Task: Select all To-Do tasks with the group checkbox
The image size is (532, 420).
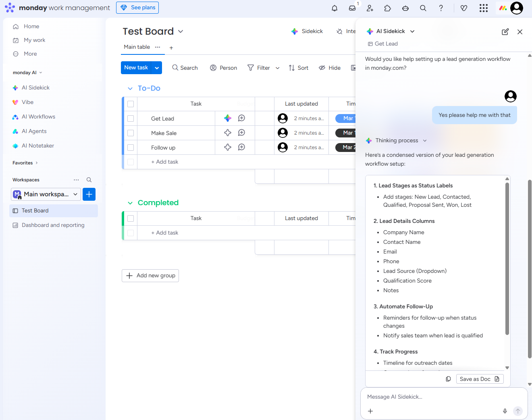Action: (130, 104)
